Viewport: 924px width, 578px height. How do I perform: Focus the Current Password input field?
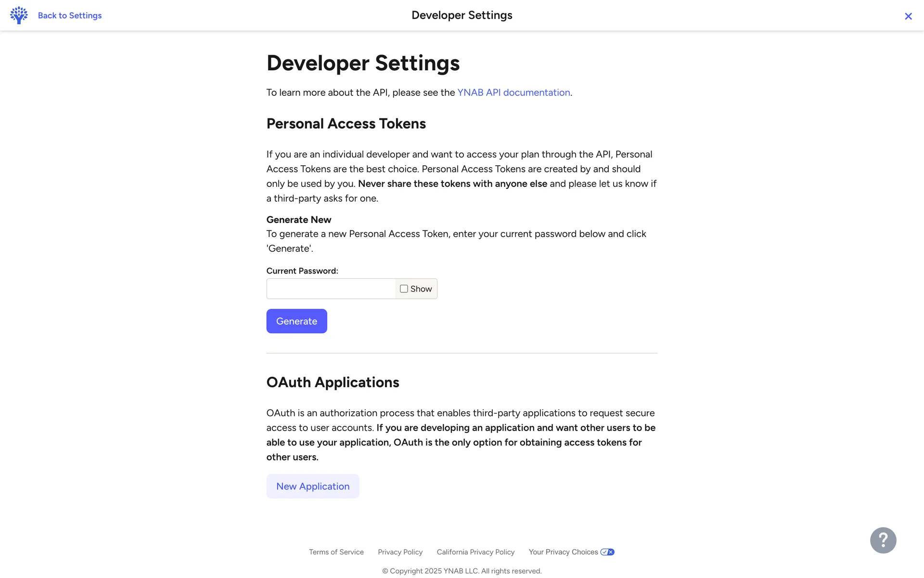pyautogui.click(x=331, y=289)
